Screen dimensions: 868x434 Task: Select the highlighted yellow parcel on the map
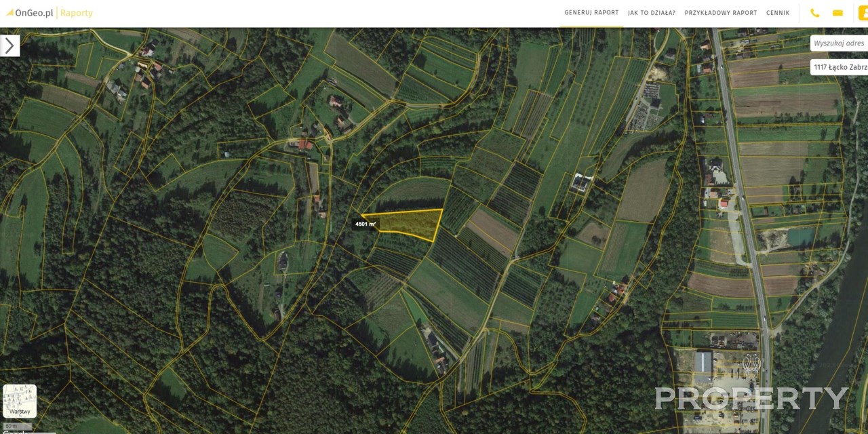410,224
